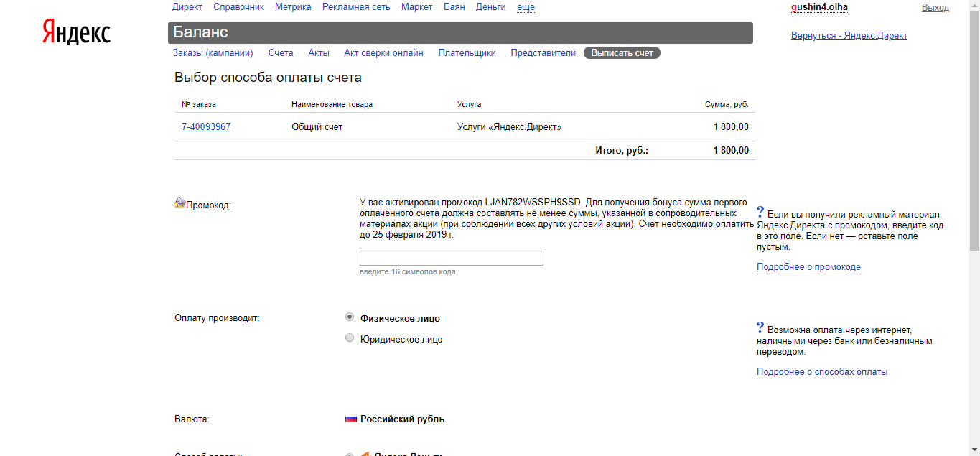Click Вернуться - Яндекс.Директ link
This screenshot has height=456, width=980.
pyautogui.click(x=849, y=36)
